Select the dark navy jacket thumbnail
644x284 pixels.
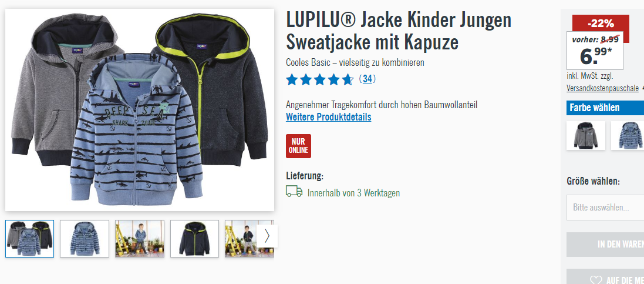click(x=195, y=239)
